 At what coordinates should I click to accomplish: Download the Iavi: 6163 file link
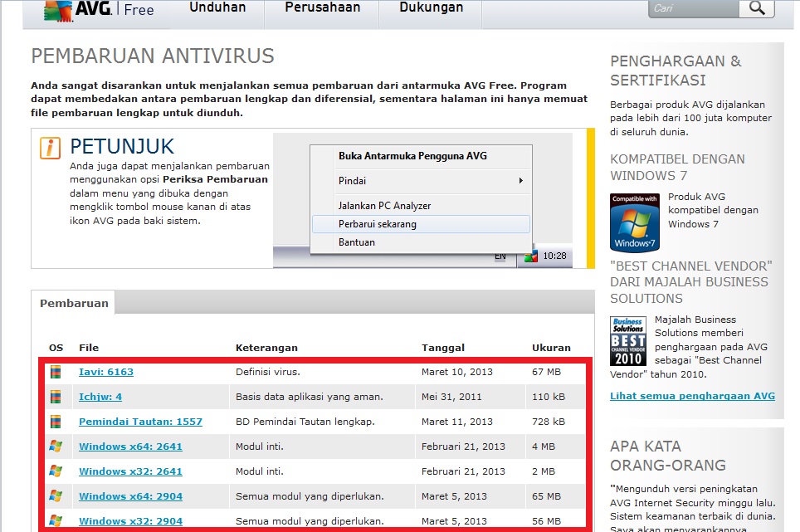(x=106, y=372)
